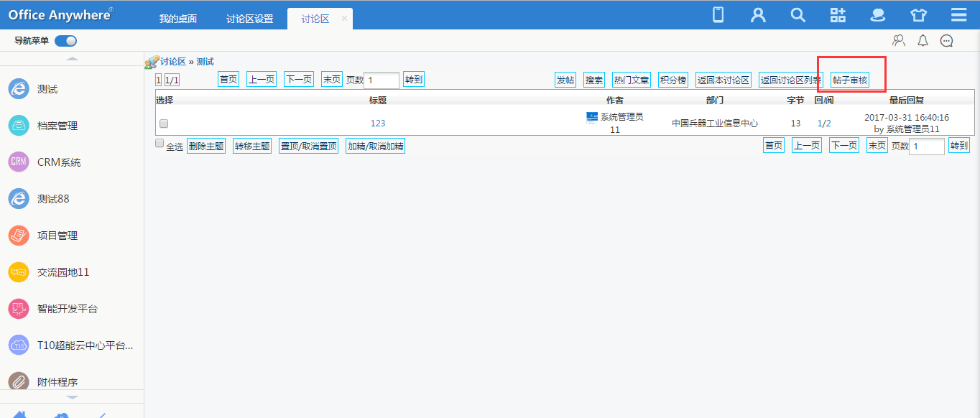This screenshot has height=418, width=980.
Task: Click the search magnifier icon in header
Action: pos(798,15)
